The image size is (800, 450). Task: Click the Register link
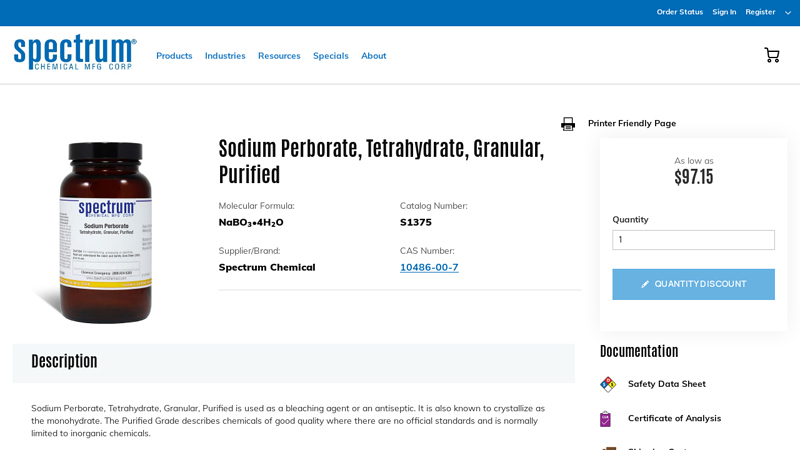tap(760, 12)
